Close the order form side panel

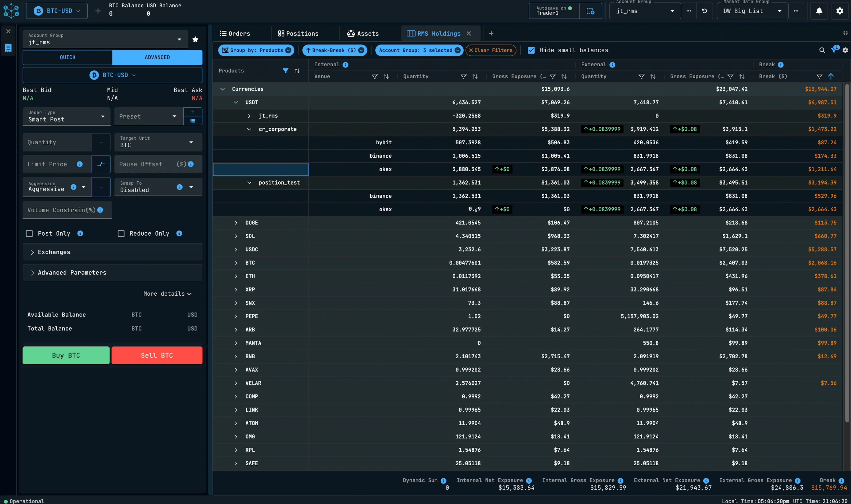point(8,31)
